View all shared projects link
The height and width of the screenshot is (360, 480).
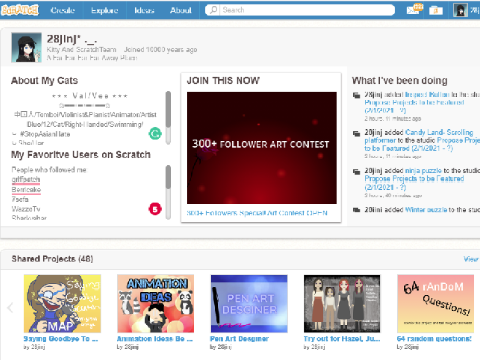(x=471, y=259)
